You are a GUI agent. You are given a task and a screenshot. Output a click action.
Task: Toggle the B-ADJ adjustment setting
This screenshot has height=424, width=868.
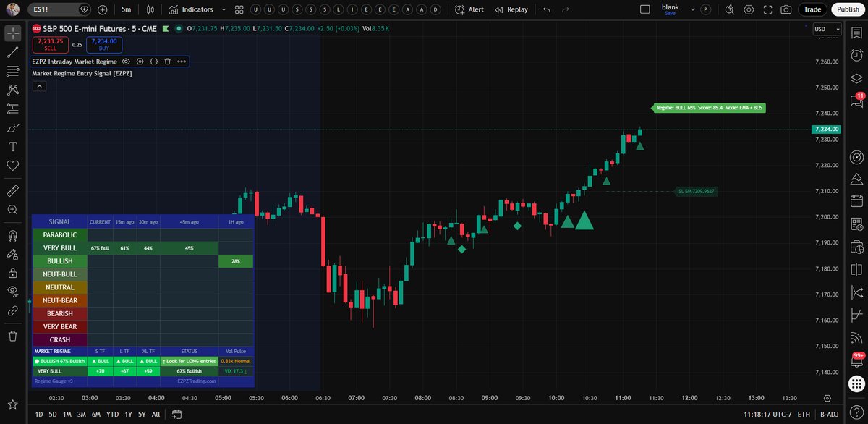[x=828, y=414]
